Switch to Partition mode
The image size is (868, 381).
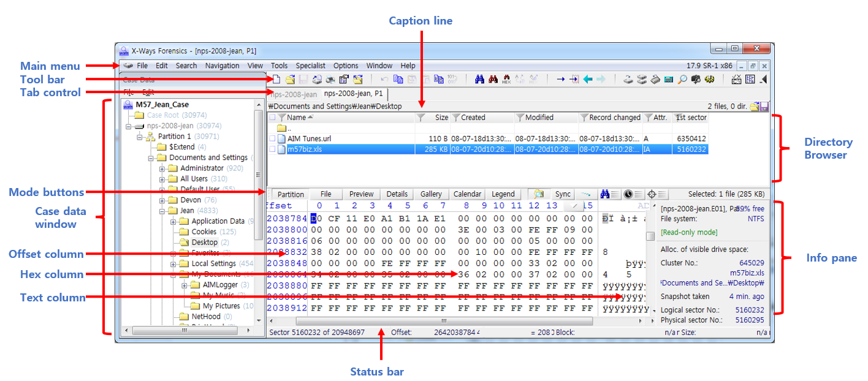[291, 194]
